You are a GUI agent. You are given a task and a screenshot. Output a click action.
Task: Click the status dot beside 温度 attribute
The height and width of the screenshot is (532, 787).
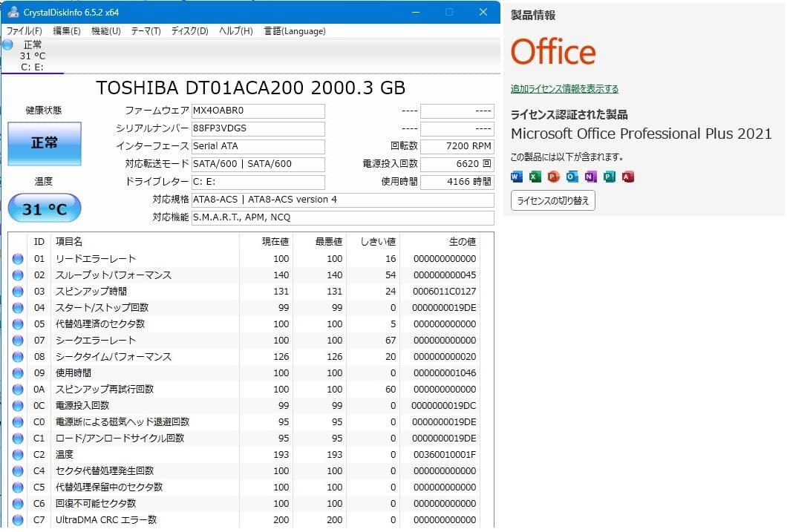coord(18,454)
